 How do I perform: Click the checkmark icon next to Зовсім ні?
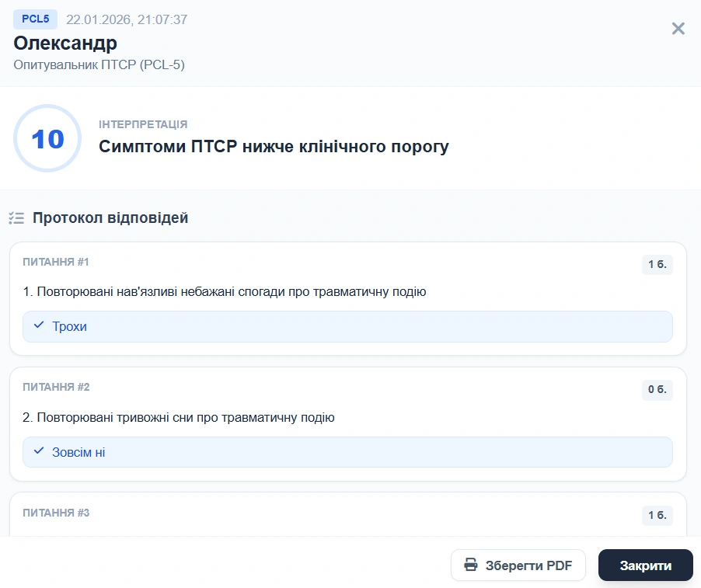click(x=37, y=452)
